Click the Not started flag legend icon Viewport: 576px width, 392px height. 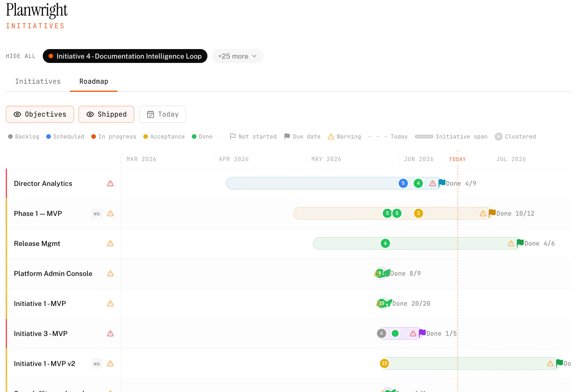coord(233,137)
